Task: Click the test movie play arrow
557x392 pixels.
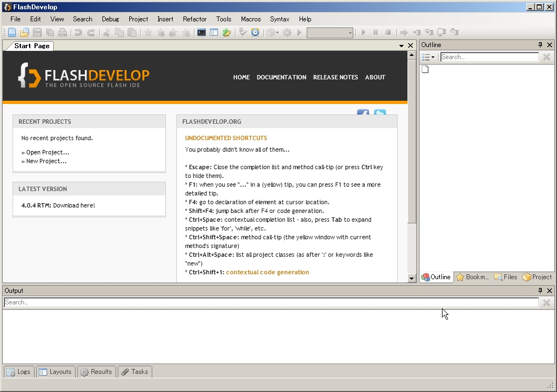Action: point(300,33)
